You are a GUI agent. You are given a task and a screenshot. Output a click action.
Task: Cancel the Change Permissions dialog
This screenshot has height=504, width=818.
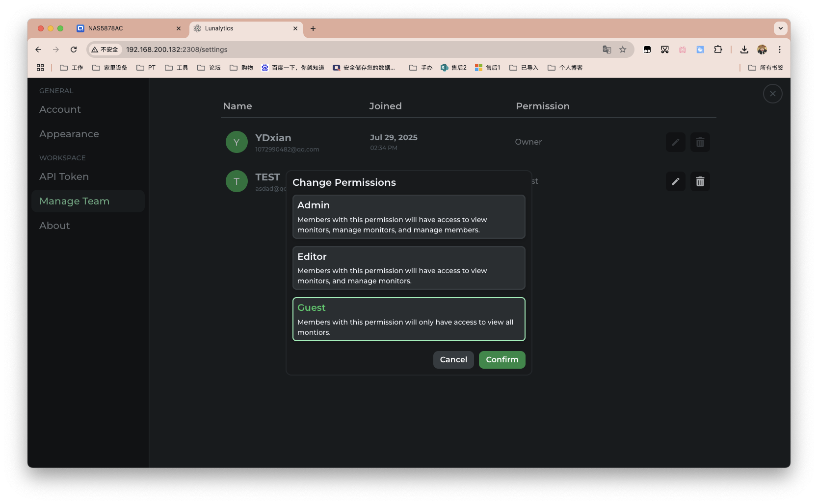point(453,359)
